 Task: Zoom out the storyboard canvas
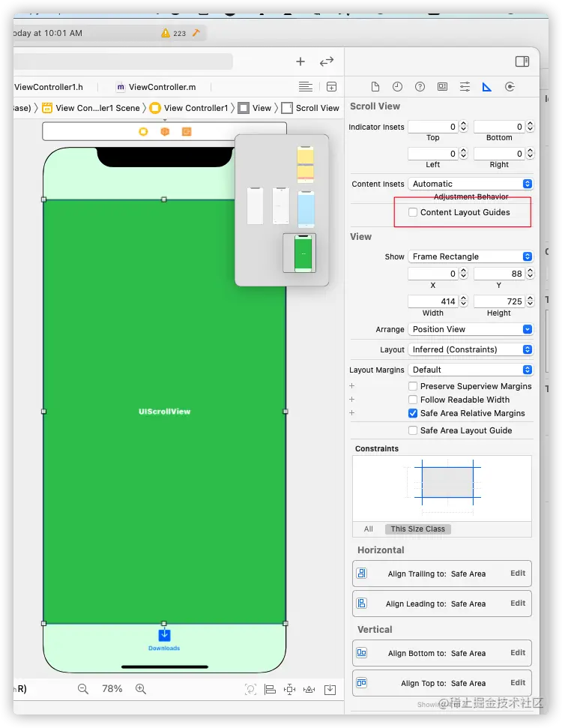[x=83, y=688]
